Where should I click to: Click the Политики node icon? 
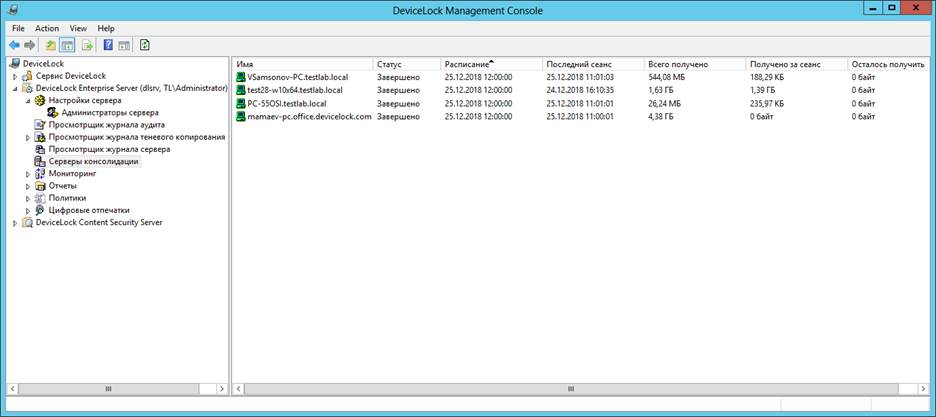pos(41,197)
